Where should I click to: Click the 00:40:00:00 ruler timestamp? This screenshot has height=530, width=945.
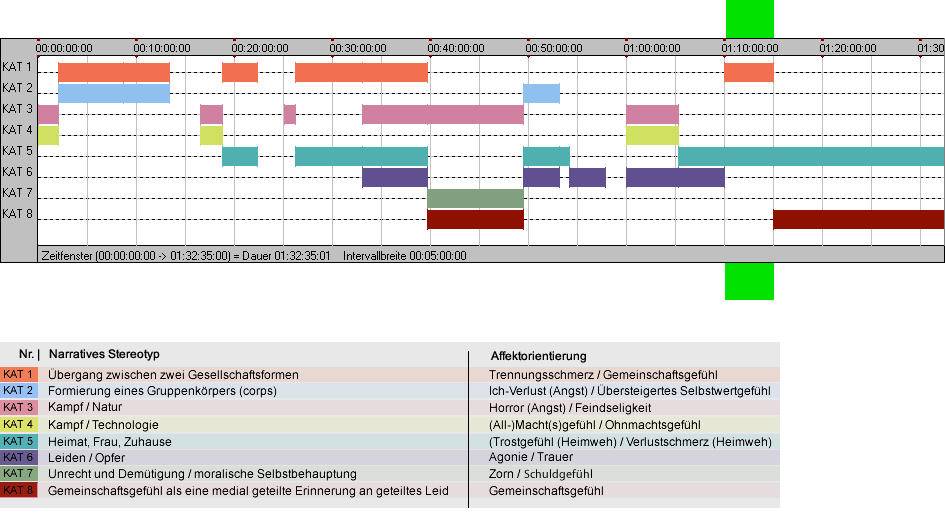pyautogui.click(x=456, y=48)
